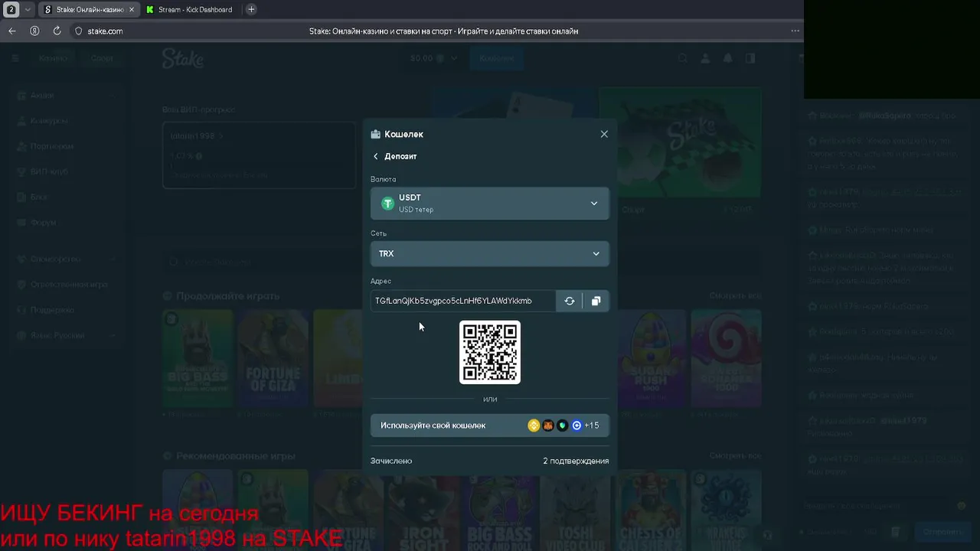980x551 pixels.
Task: Switch to the Stream - Kick Dashboard tab
Action: click(x=191, y=9)
